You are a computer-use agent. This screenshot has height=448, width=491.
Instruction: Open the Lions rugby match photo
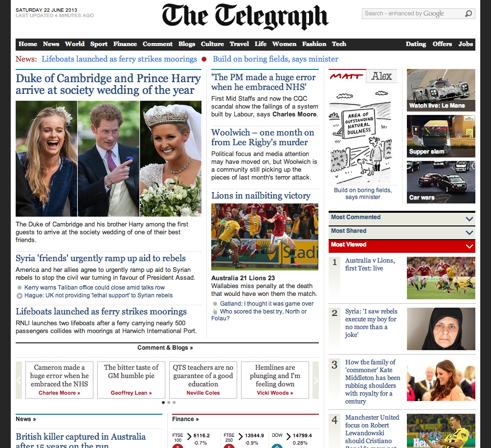265,237
